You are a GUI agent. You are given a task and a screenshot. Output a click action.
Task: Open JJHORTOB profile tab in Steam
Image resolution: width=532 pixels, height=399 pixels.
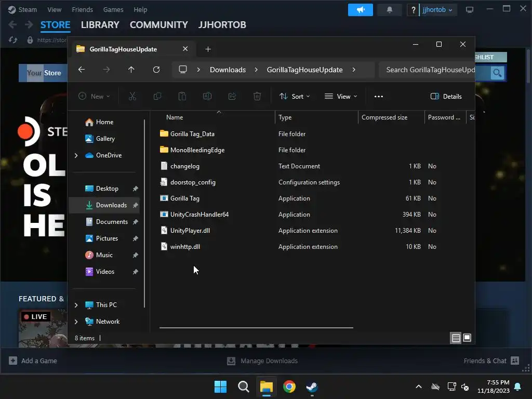(x=222, y=25)
